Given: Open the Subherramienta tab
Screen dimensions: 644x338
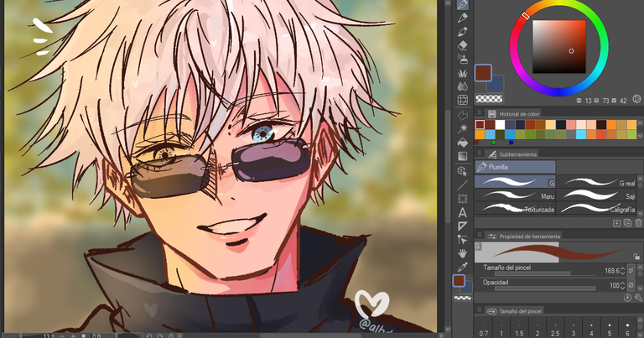Looking at the screenshot, I should [x=512, y=154].
